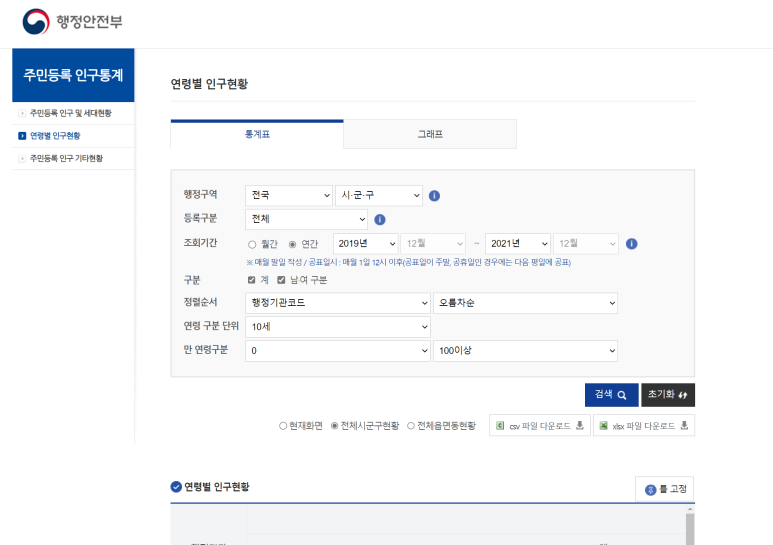This screenshot has width=773, height=545.
Task: Open info icon beside 시·군·구 dropdown
Action: coord(434,196)
